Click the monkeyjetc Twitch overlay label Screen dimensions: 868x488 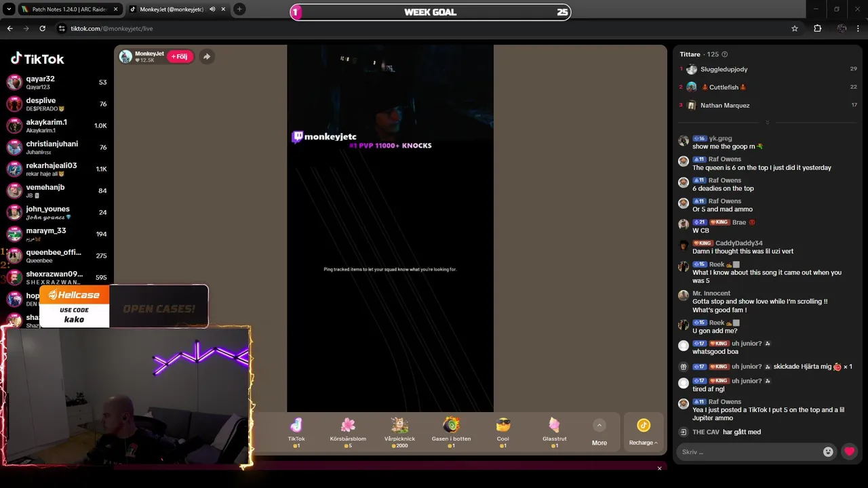324,137
